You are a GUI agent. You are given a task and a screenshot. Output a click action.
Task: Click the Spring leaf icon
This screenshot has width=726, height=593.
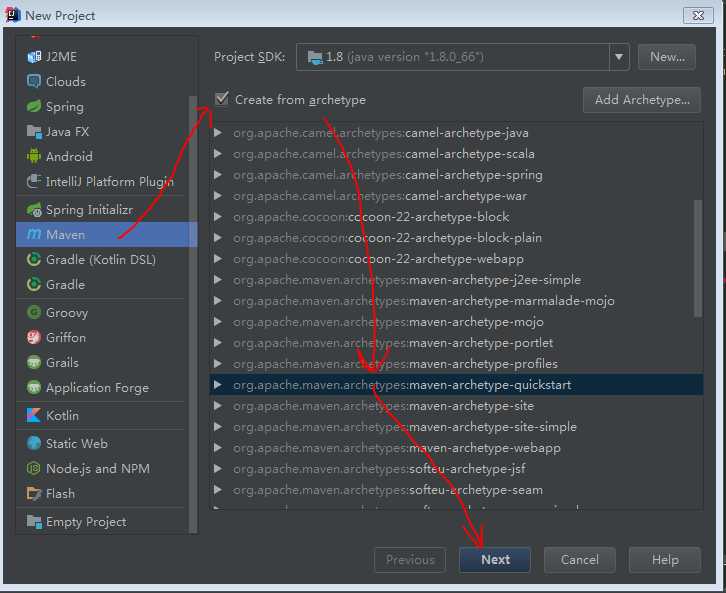(34, 106)
